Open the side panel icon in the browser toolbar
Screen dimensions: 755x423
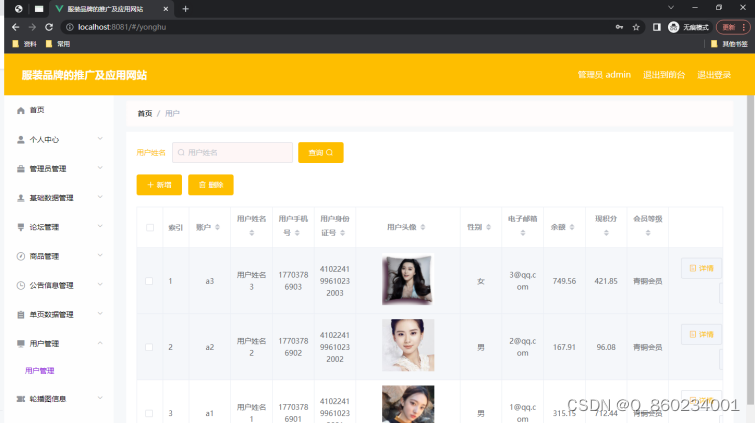pos(657,27)
